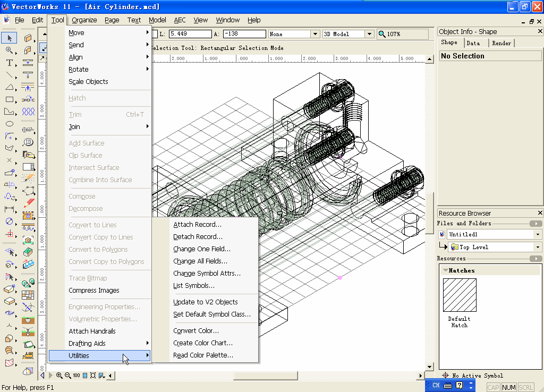Click the blue grid Fit to Page icon
The height and width of the screenshot is (392, 544).
(84, 376)
